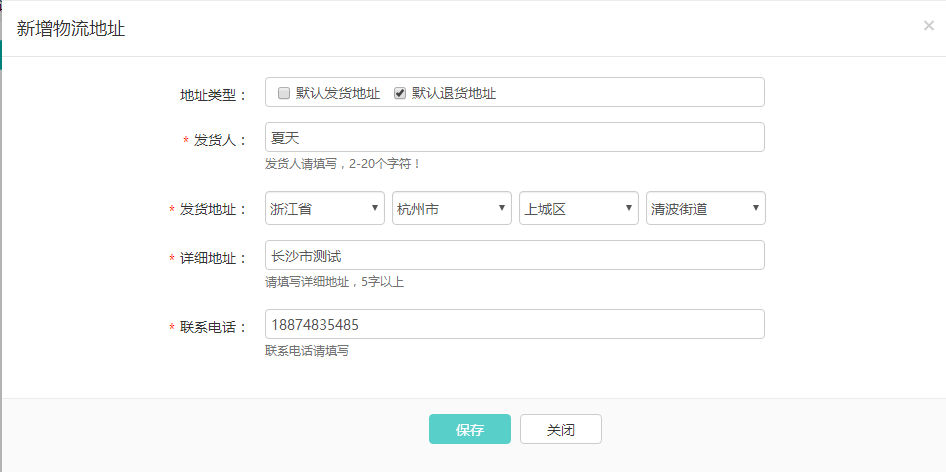Uncheck the 默认退货地址 checkbox
Viewport: 946px width, 472px height.
400,93
